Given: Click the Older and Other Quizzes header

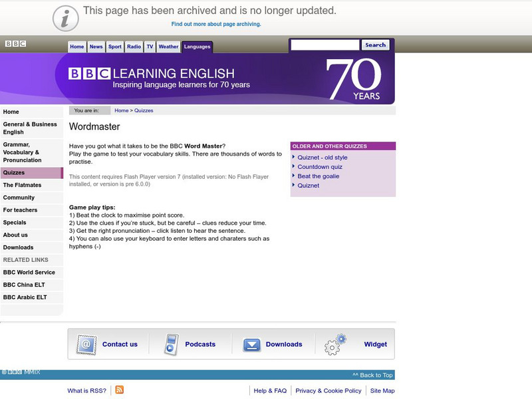Looking at the screenshot, I should 343,146.
